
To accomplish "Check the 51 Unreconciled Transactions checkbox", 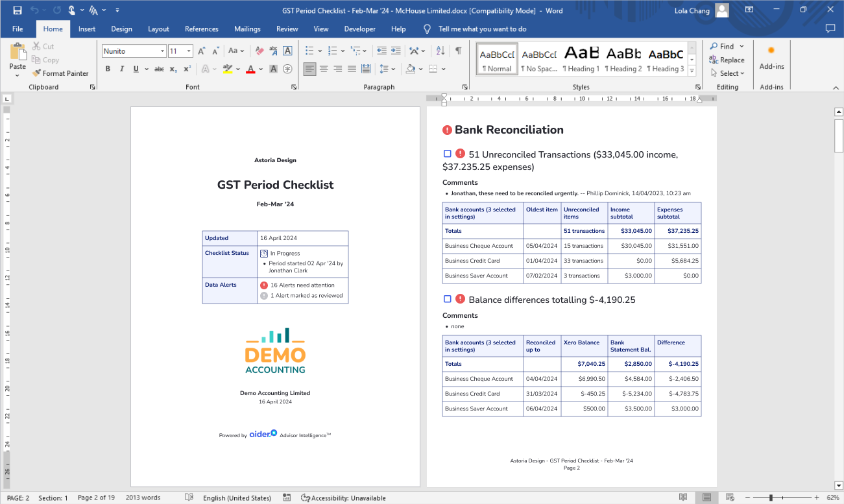I will point(447,154).
